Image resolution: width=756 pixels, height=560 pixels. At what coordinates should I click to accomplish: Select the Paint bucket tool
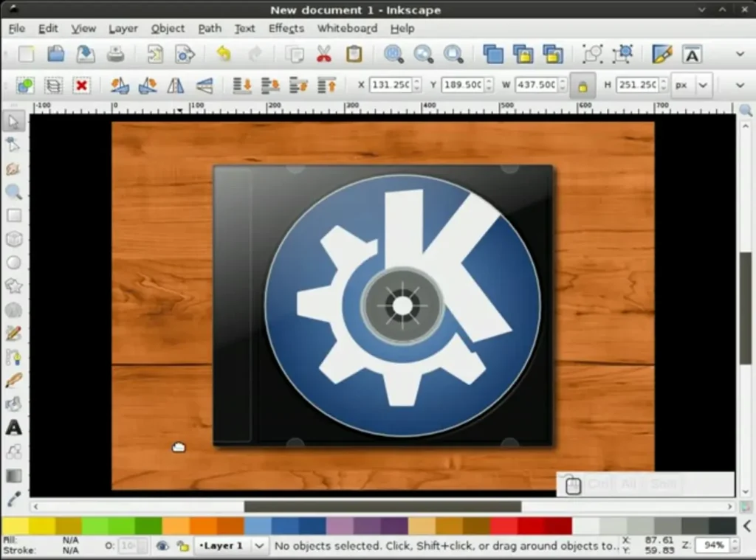(13, 404)
